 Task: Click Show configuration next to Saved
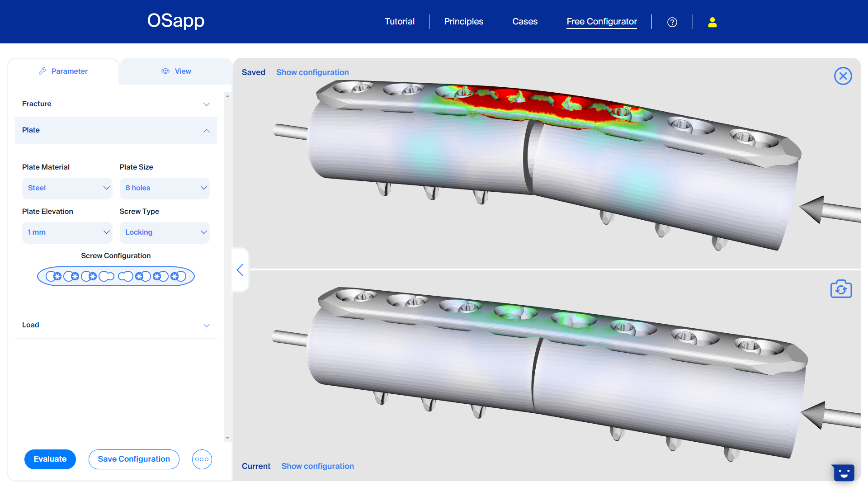pos(312,72)
